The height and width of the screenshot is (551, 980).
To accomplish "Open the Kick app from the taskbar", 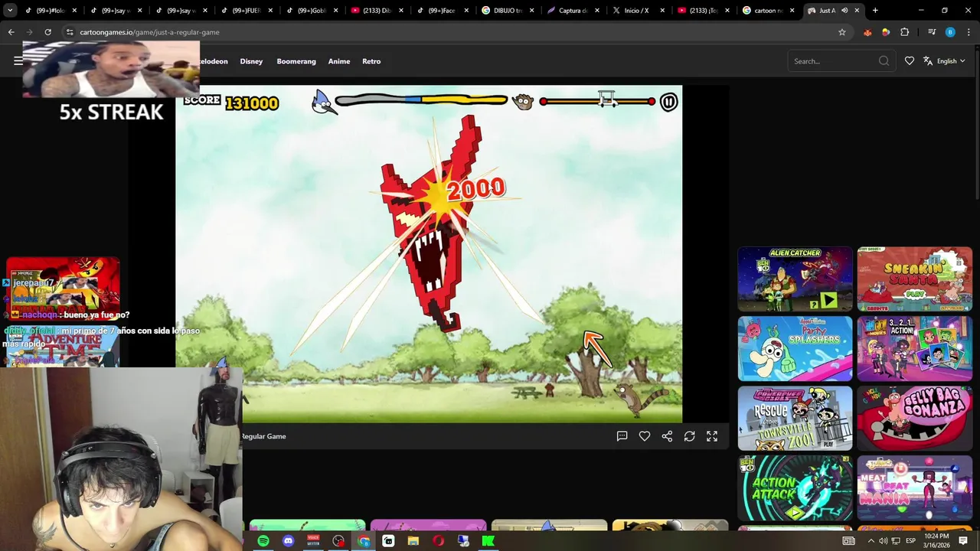I will click(x=488, y=541).
